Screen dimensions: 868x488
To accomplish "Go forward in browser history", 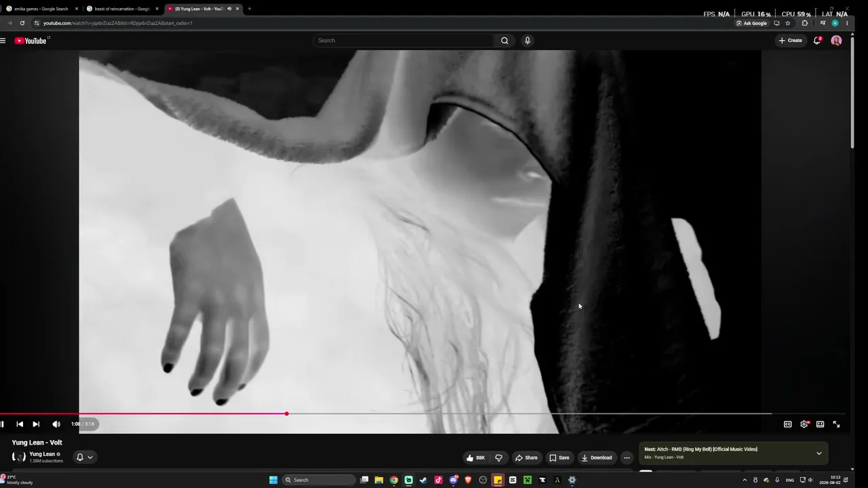I will 9,23.
